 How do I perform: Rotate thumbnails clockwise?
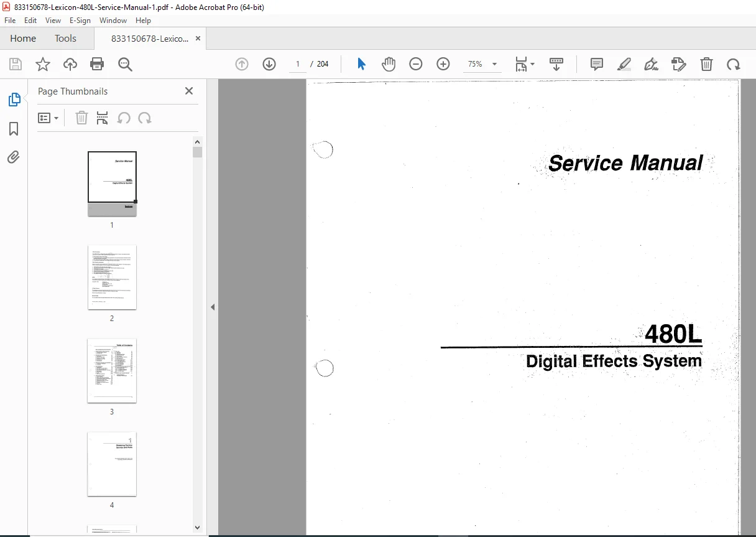pyautogui.click(x=145, y=118)
